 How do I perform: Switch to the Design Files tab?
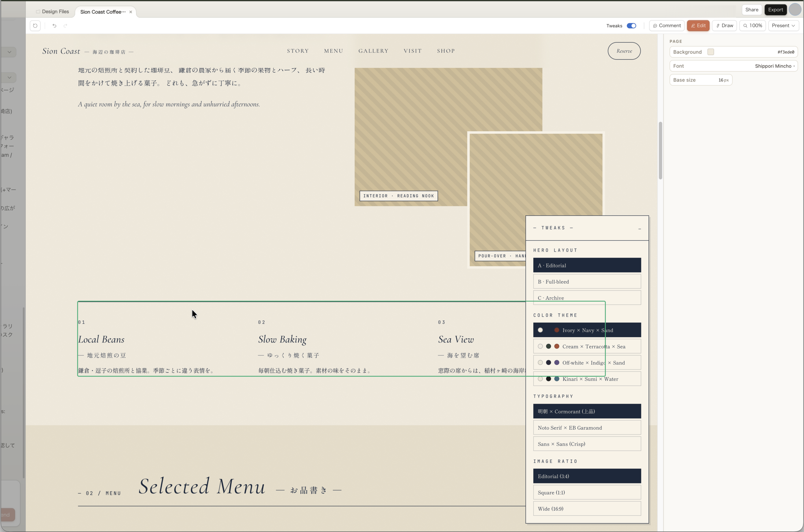tap(53, 12)
